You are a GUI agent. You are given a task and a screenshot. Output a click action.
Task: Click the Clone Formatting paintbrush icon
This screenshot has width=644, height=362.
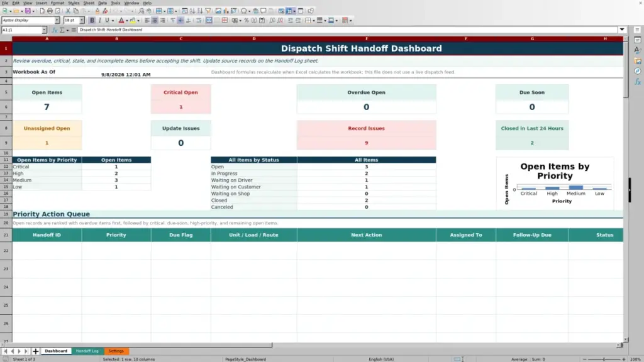[x=97, y=11]
